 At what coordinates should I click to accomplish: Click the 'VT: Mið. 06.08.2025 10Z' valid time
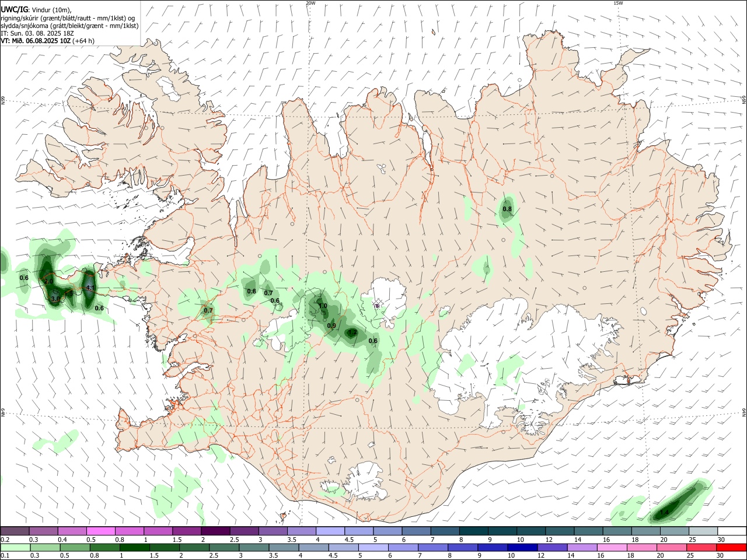(x=36, y=41)
